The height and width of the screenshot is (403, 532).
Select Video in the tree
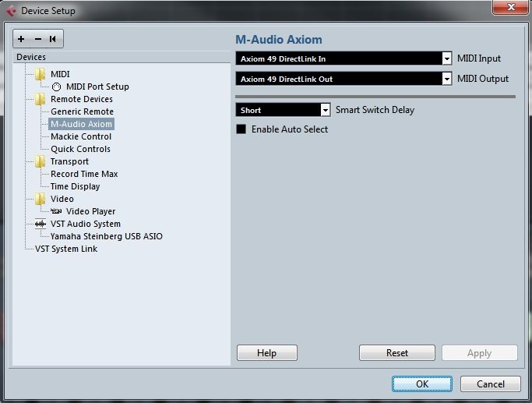62,199
